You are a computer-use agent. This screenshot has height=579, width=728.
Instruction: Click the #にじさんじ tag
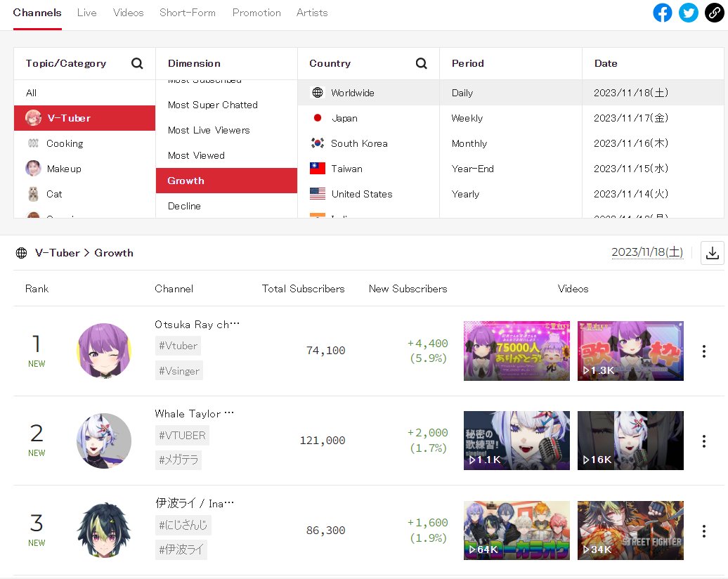click(x=183, y=525)
